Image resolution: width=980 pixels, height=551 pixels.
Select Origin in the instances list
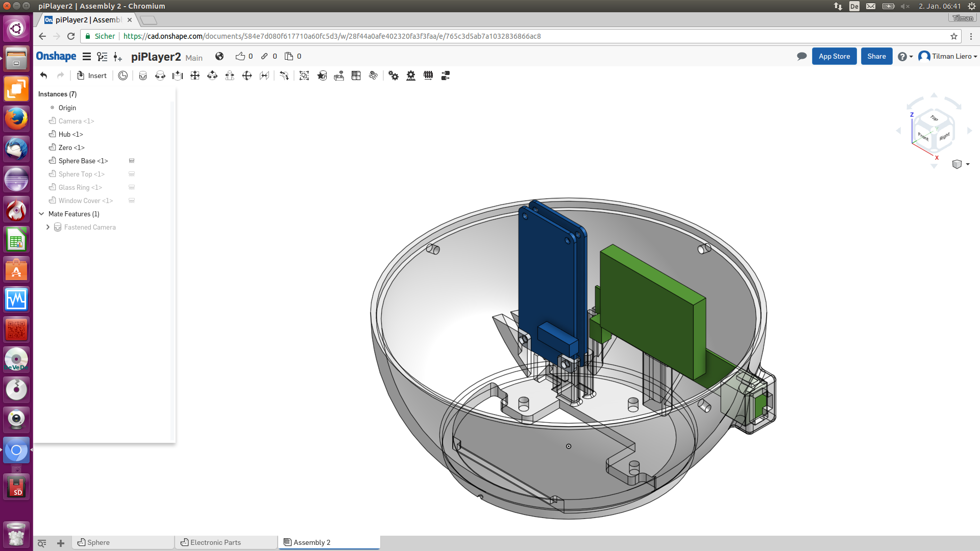click(67, 108)
